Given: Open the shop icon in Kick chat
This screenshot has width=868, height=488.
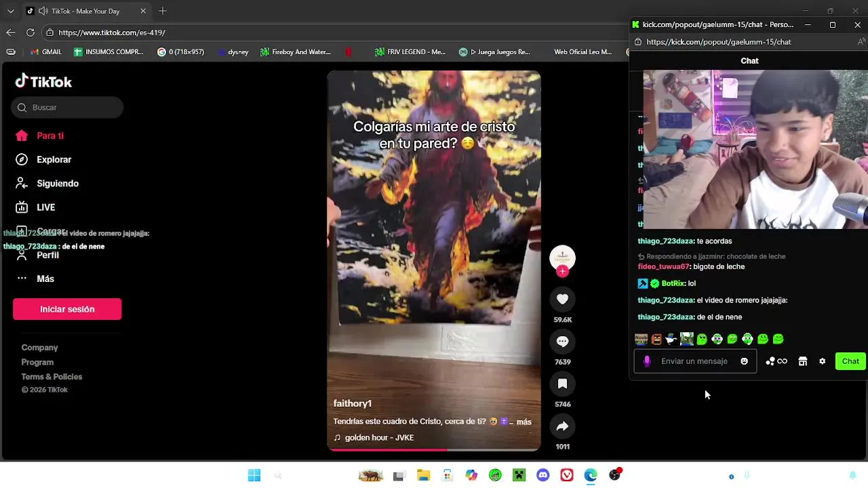Looking at the screenshot, I should click(x=802, y=361).
